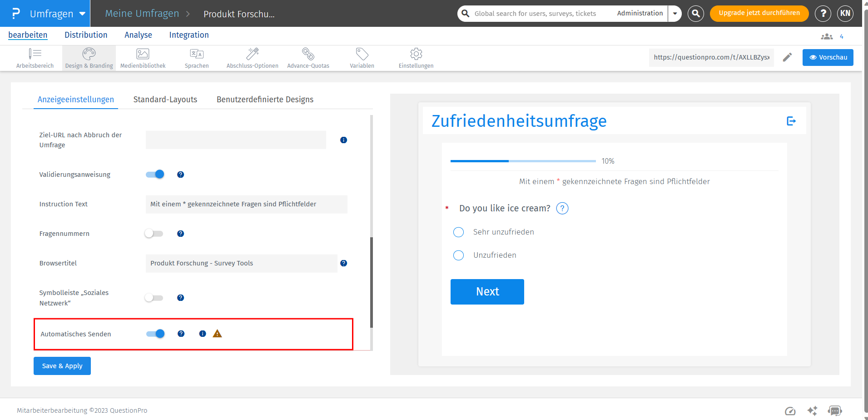The image size is (868, 420).
Task: Click the Zufriedenheitsumfrage preview title
Action: click(x=519, y=121)
